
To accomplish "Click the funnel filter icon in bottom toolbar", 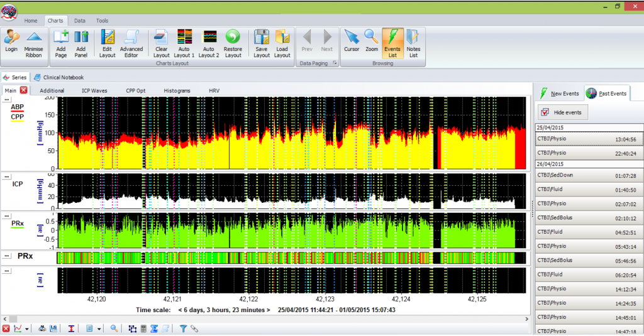I will tap(183, 328).
